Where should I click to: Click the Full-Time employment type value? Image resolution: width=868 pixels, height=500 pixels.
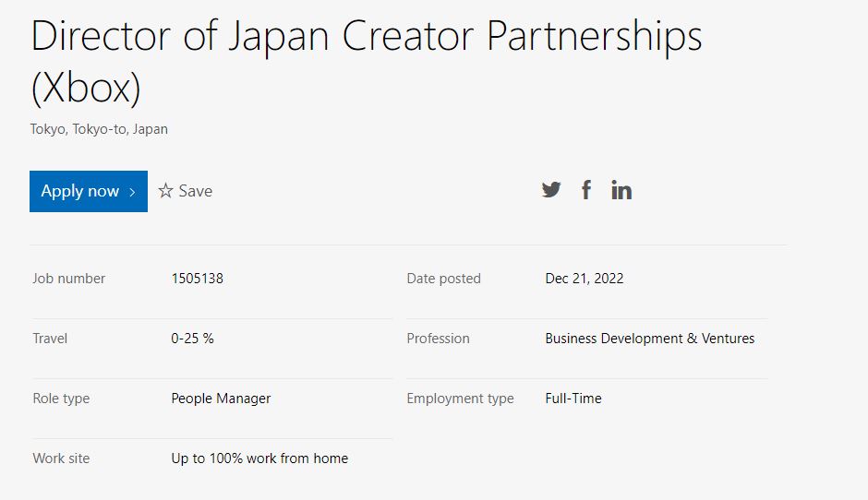point(573,399)
